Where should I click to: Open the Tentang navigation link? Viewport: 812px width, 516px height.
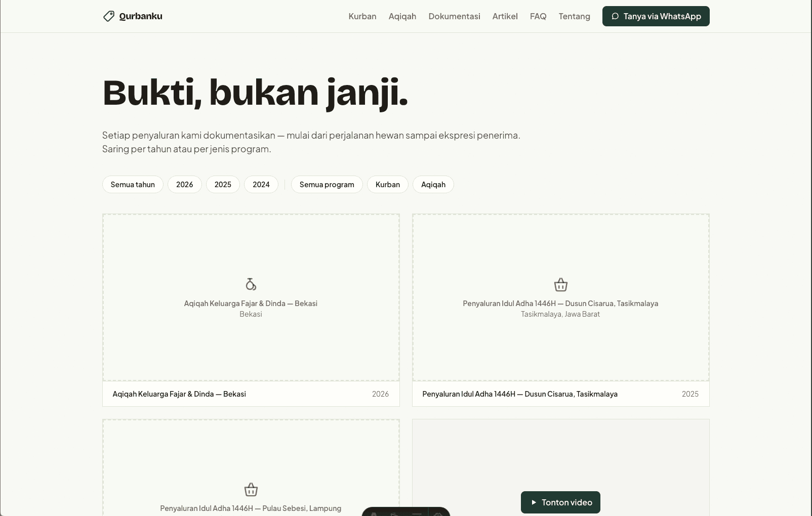tap(575, 16)
